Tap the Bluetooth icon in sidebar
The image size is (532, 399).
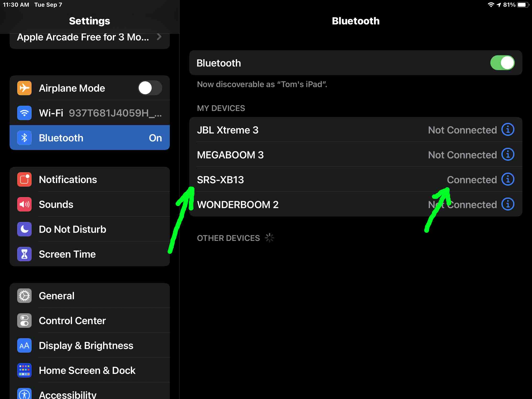(x=24, y=138)
